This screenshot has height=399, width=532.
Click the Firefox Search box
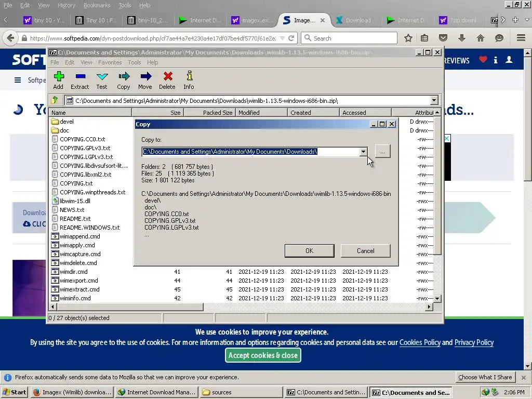click(x=350, y=38)
